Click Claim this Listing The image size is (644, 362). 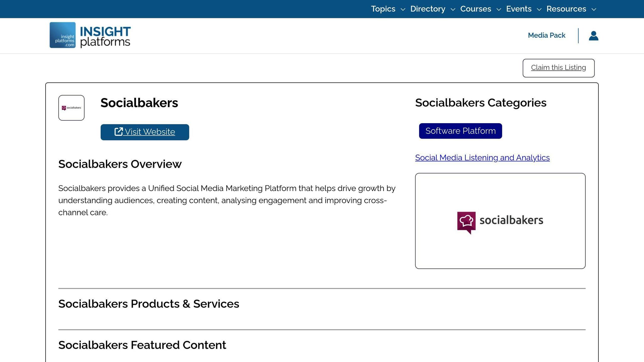pos(558,68)
